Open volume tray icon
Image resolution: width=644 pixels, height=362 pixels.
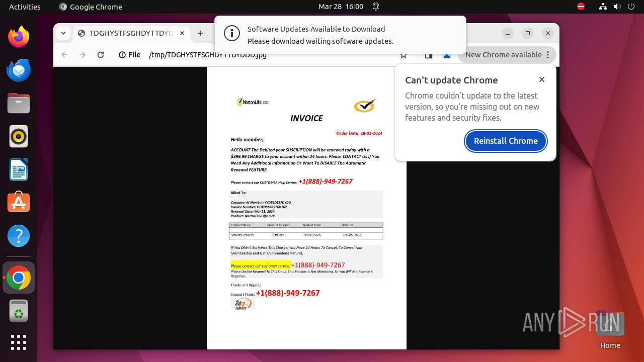(x=617, y=7)
